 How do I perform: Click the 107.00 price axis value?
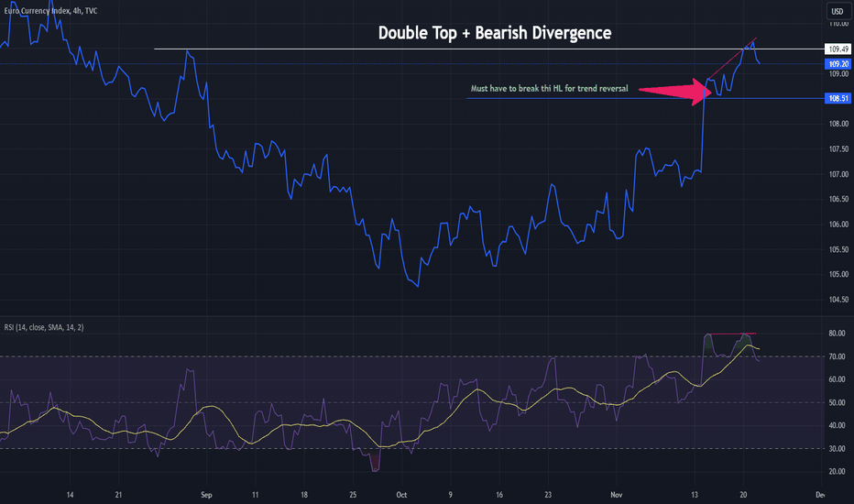point(838,174)
